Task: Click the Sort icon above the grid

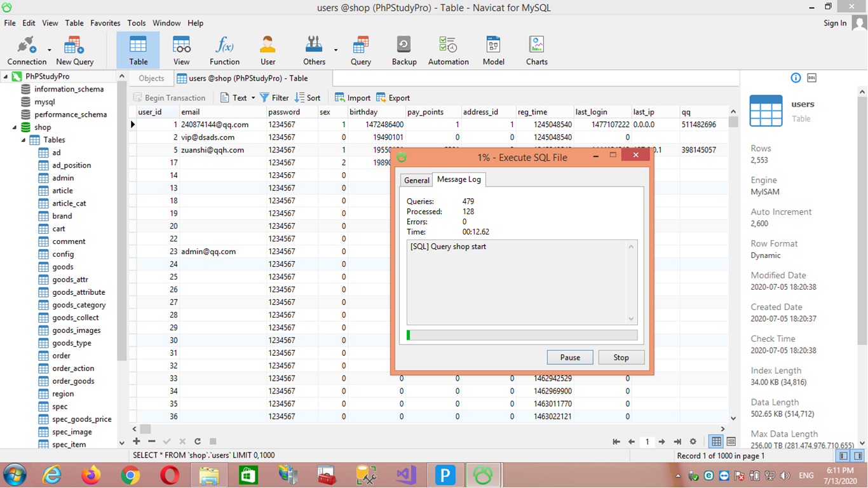Action: click(x=308, y=98)
